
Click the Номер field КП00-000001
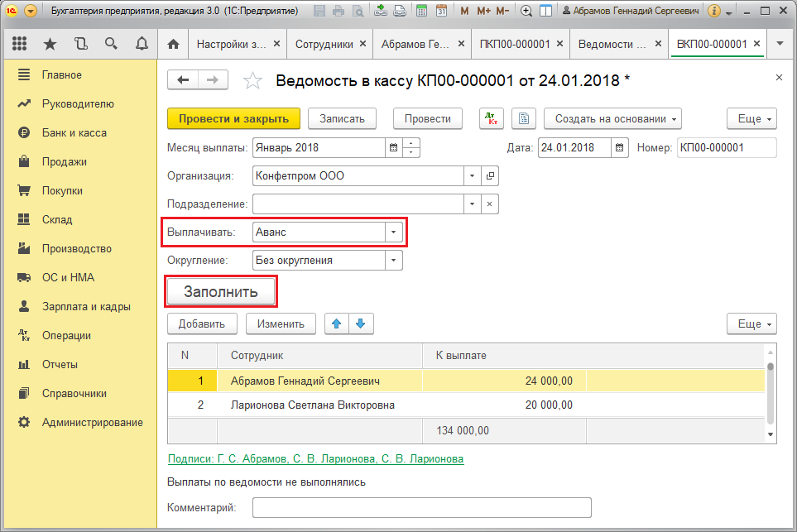coord(727,148)
